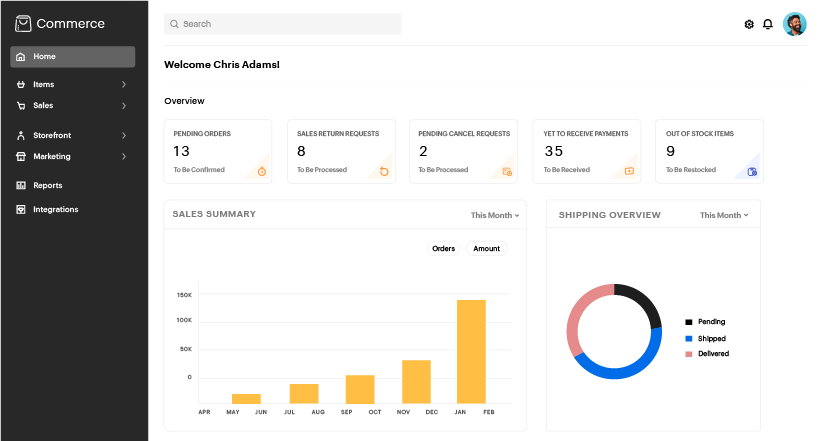Image resolution: width=826 pixels, height=441 pixels.
Task: Click the Pending Orders clock icon
Action: click(x=262, y=171)
